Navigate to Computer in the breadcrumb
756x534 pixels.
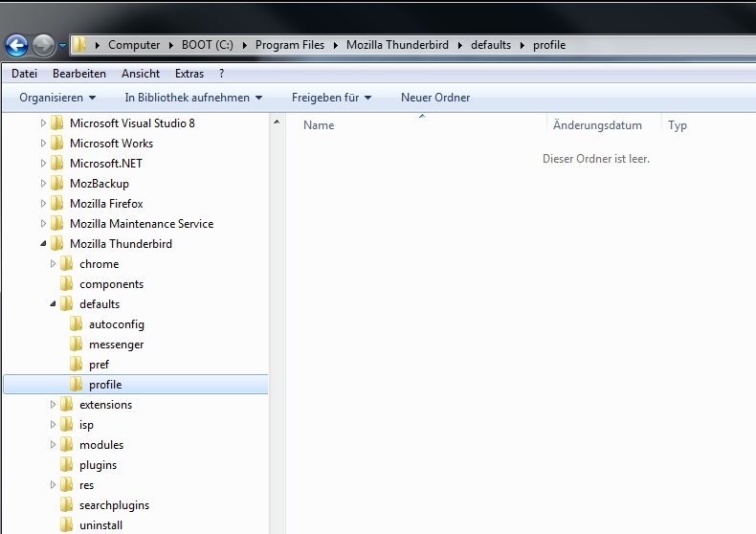(134, 45)
